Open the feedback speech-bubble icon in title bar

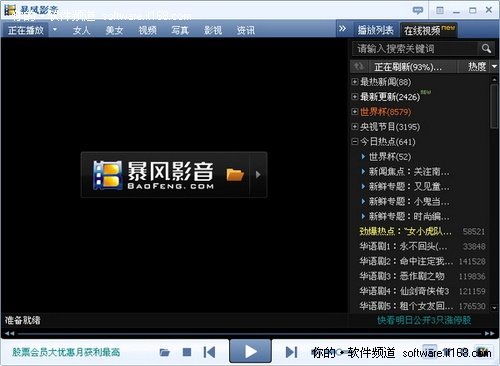pyautogui.click(x=418, y=11)
